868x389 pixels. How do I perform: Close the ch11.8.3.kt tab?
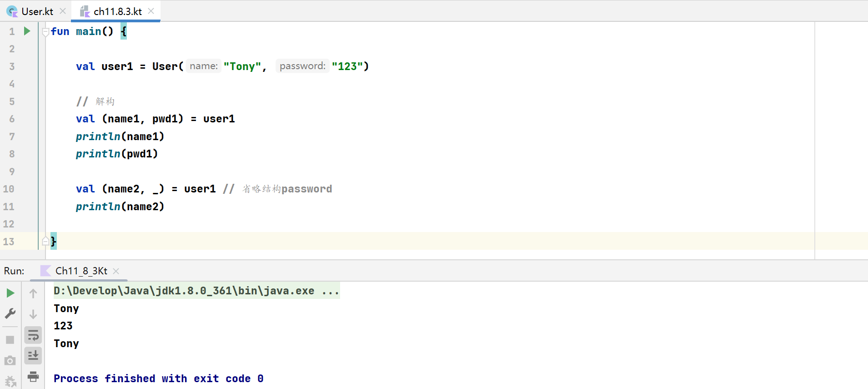click(151, 11)
